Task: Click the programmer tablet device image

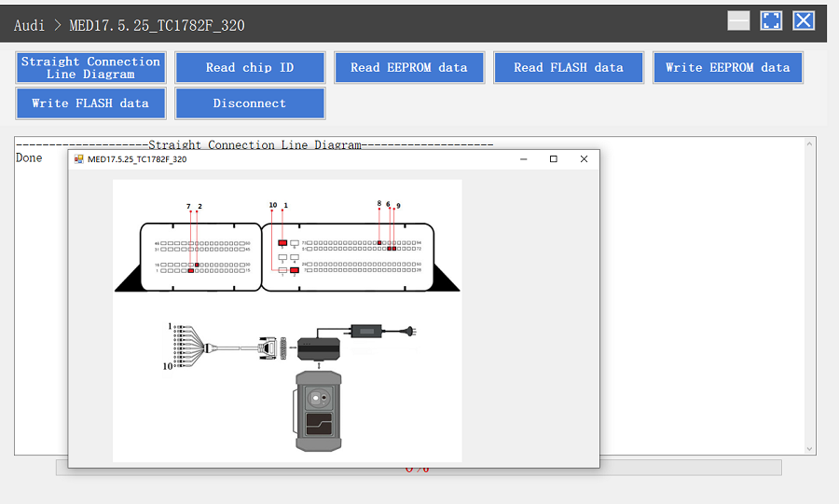Action: [x=319, y=411]
